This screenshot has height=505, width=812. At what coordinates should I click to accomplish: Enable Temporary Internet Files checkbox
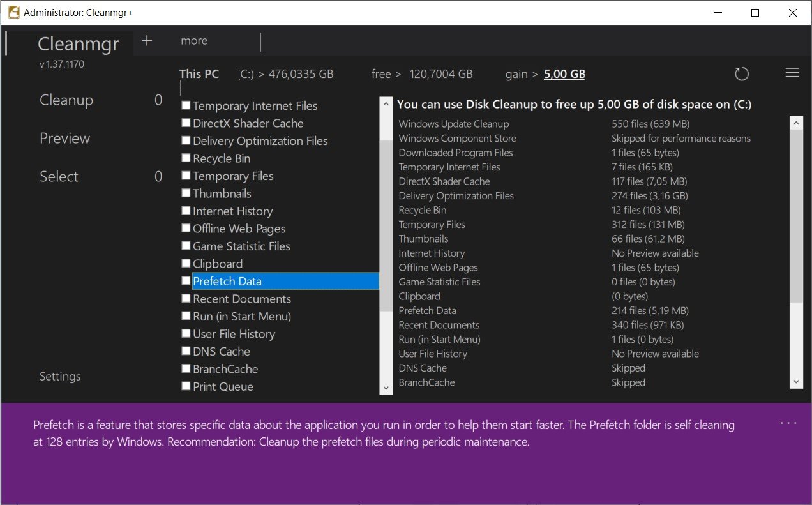(x=186, y=105)
